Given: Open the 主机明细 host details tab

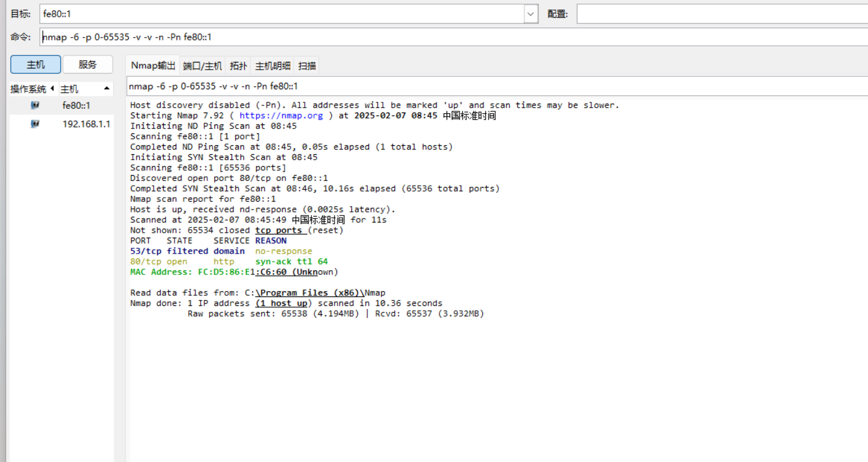Looking at the screenshot, I should 273,65.
